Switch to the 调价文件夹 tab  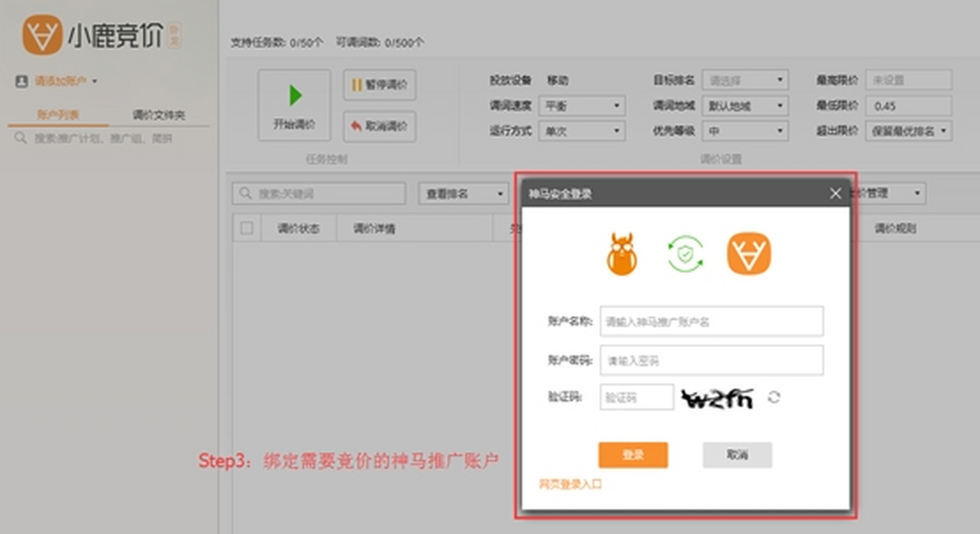[x=158, y=115]
